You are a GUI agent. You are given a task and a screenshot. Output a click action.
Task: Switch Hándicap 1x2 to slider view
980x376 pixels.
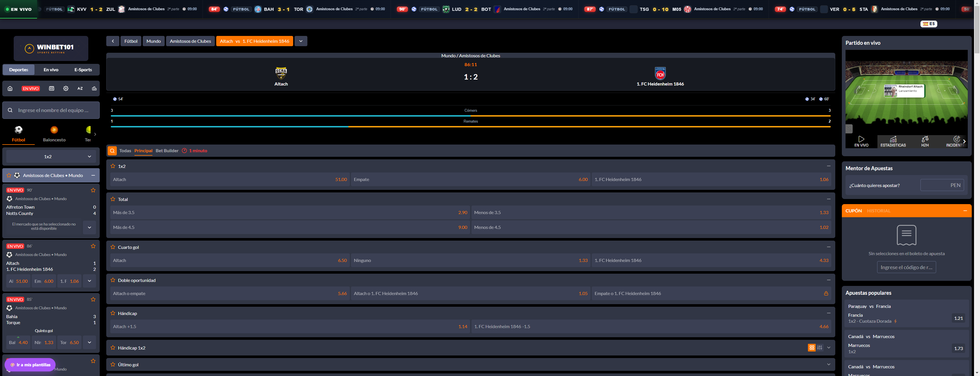coord(820,347)
